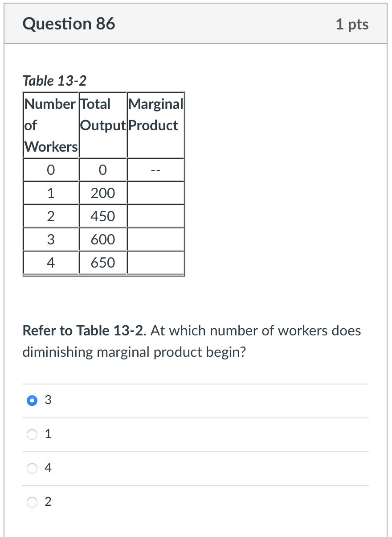This screenshot has height=537, width=392.
Task: Select the table cell showing 450
Action: coord(102,216)
